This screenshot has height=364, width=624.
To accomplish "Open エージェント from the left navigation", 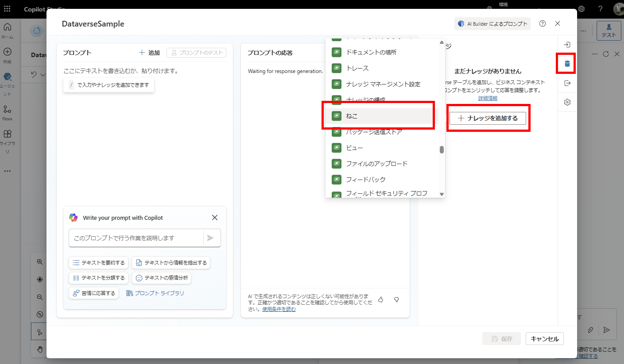I will coord(8,79).
